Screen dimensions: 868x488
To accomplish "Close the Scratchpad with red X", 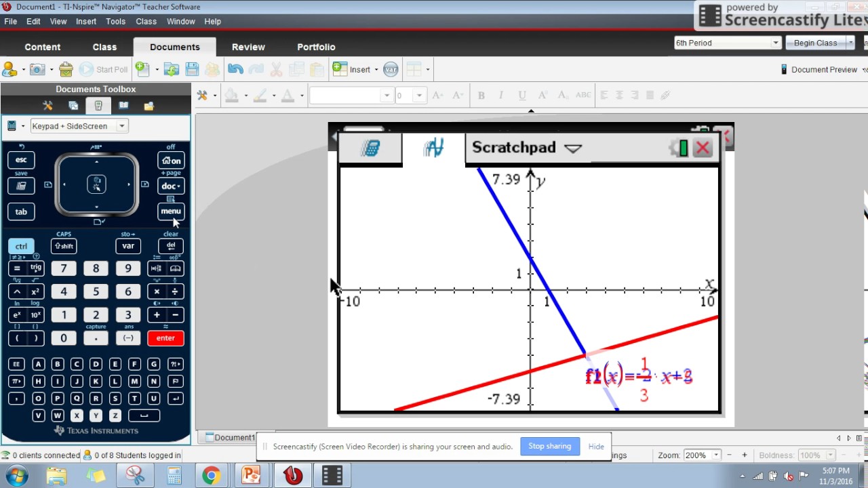I will coord(703,148).
